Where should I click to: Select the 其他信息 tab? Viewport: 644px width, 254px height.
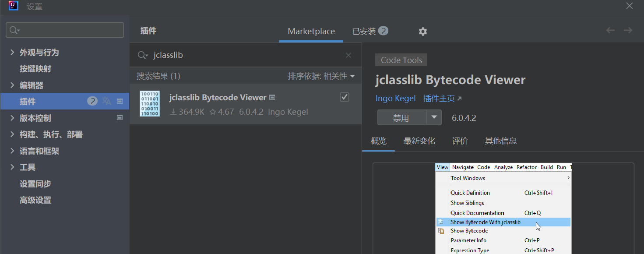pyautogui.click(x=501, y=141)
